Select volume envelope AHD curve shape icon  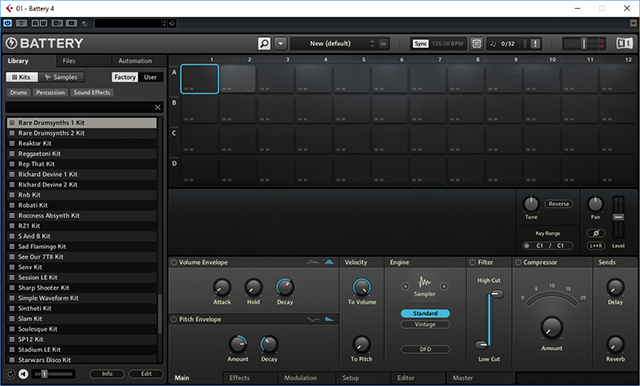[313, 262]
